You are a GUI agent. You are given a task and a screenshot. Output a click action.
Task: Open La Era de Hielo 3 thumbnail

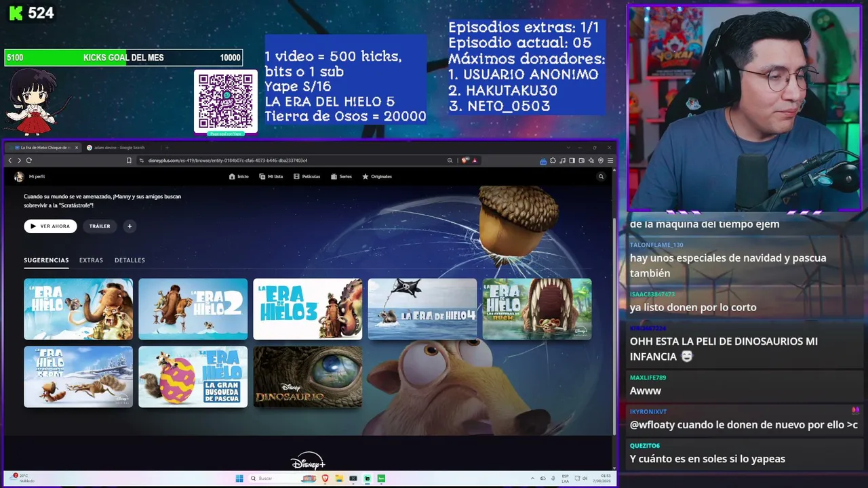pyautogui.click(x=308, y=309)
